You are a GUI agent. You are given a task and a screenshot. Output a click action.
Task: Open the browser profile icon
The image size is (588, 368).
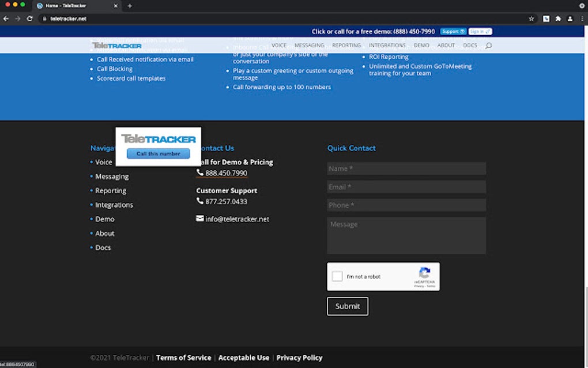point(570,19)
